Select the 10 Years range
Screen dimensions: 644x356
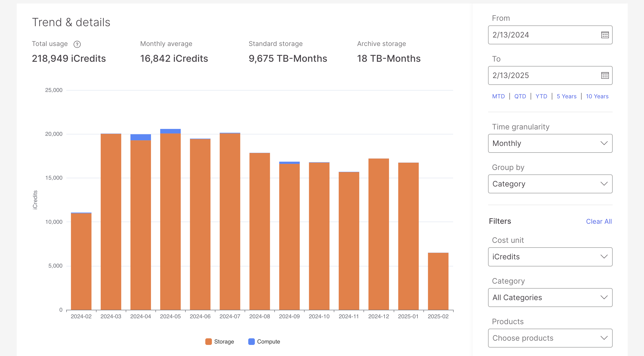tap(597, 96)
